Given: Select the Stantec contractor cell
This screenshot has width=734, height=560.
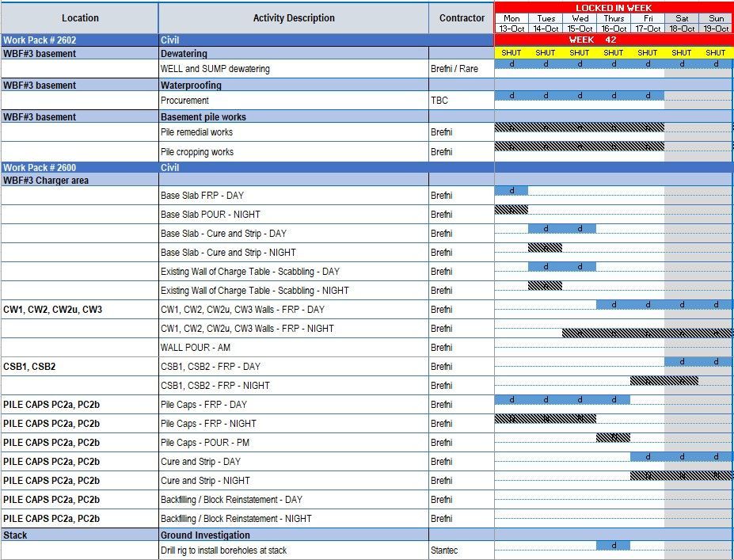Looking at the screenshot, I should pos(462,550).
